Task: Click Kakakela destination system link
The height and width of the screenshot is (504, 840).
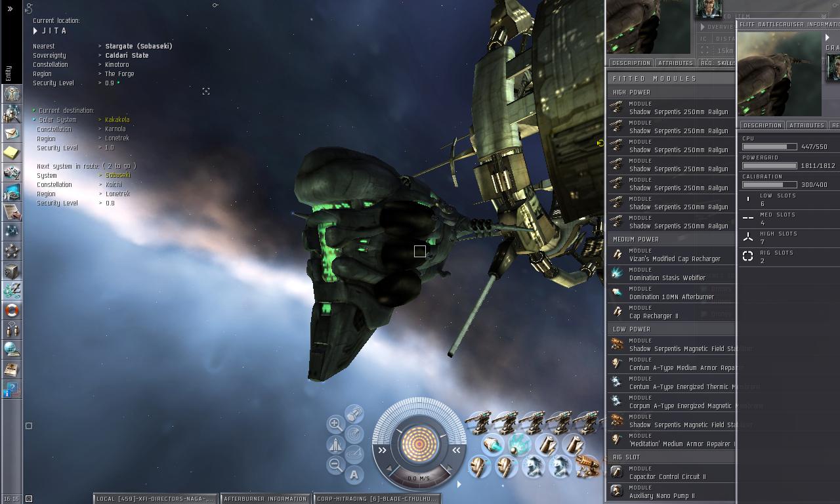Action: [117, 120]
